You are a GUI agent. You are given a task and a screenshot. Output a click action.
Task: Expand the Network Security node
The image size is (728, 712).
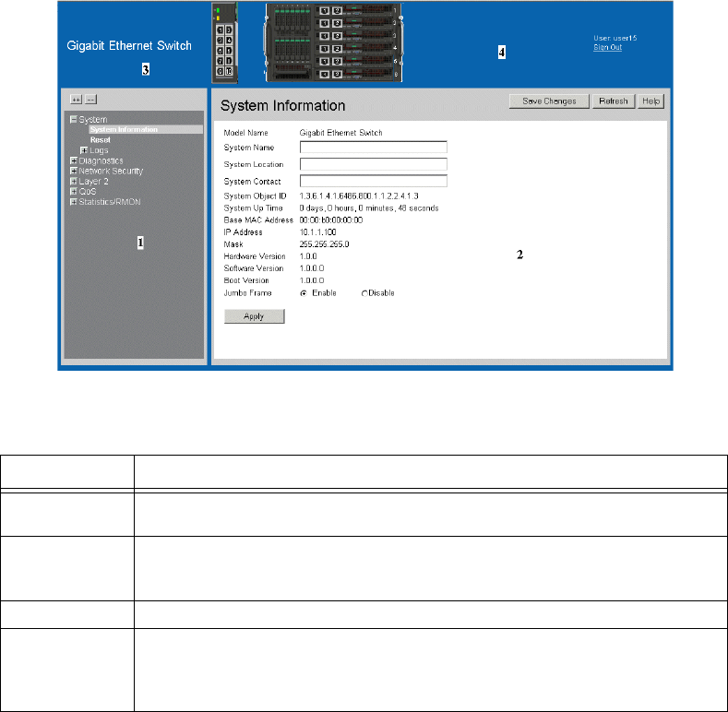pos(73,171)
